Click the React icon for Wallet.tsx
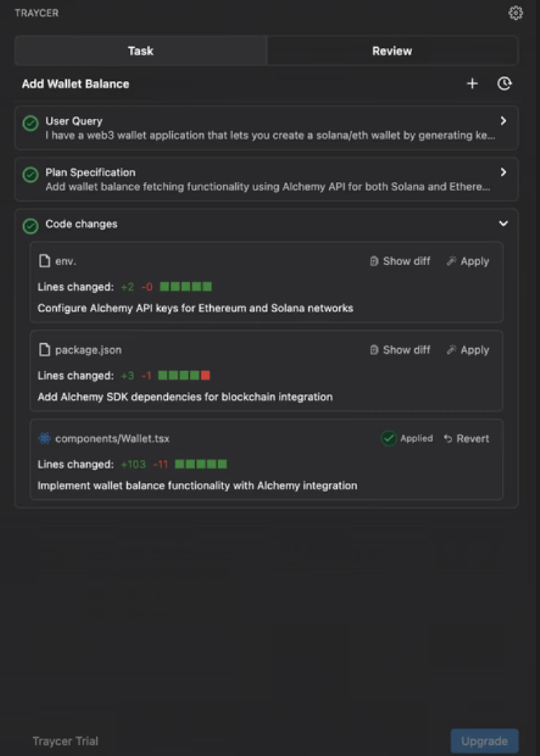Image resolution: width=540 pixels, height=756 pixels. 44,439
